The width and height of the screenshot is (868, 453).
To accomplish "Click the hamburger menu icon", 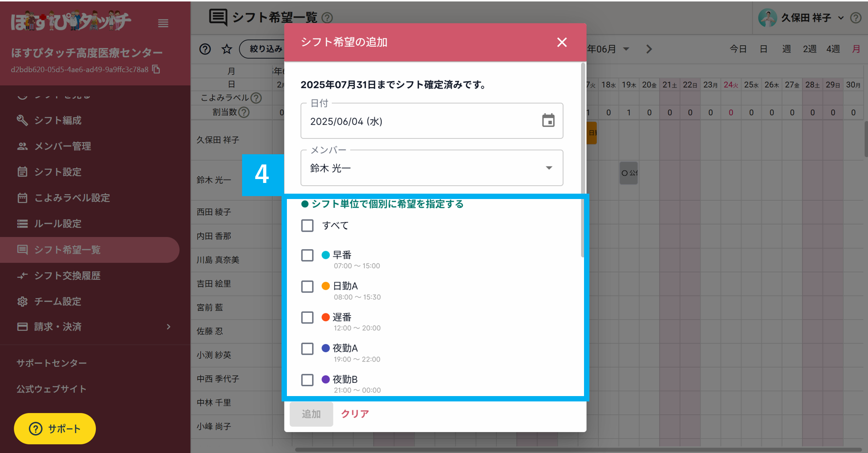I will (x=163, y=23).
